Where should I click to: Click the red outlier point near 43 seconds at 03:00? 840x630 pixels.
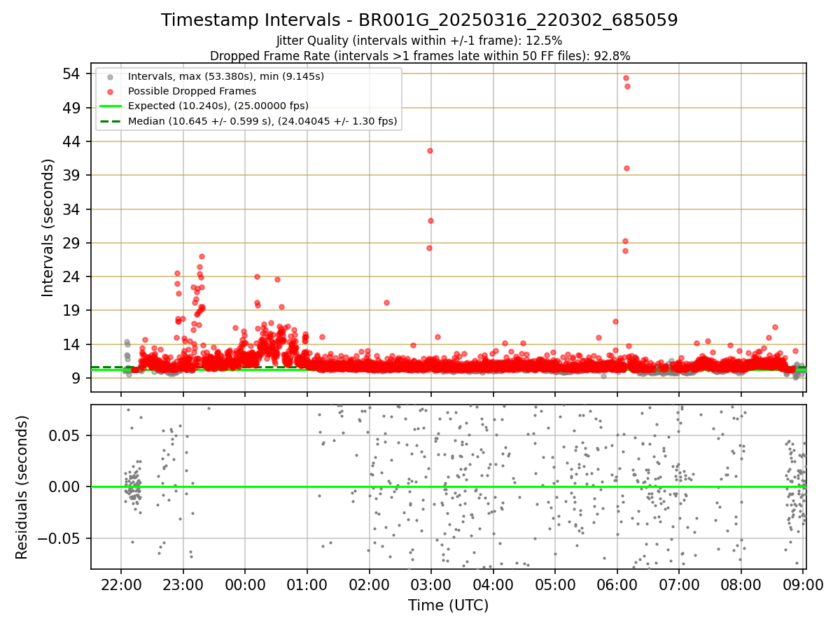coord(430,150)
